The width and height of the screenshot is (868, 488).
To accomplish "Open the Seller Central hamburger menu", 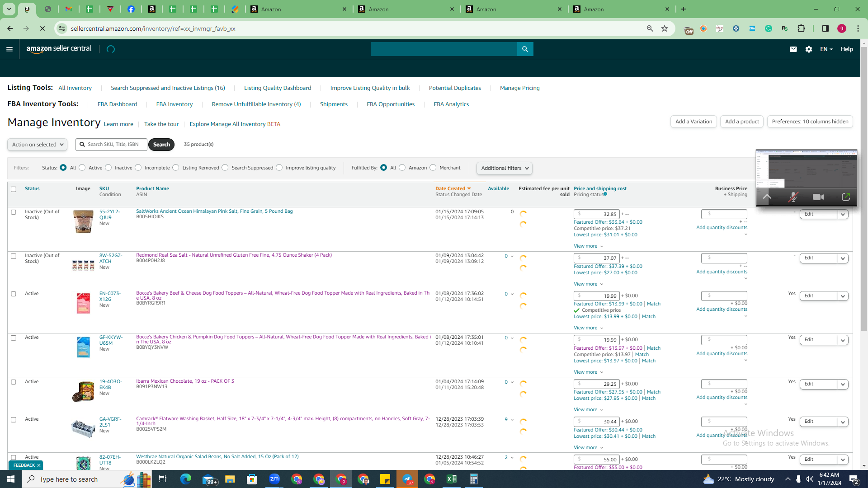I will [x=9, y=49].
